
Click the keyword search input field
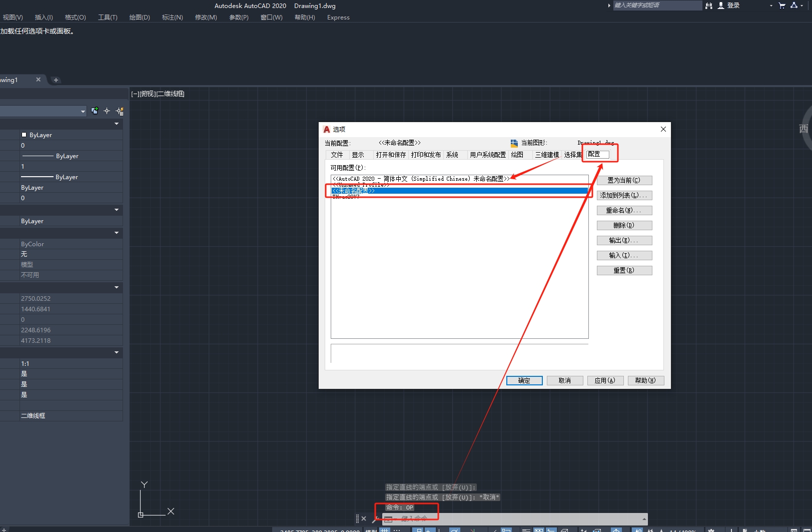656,6
